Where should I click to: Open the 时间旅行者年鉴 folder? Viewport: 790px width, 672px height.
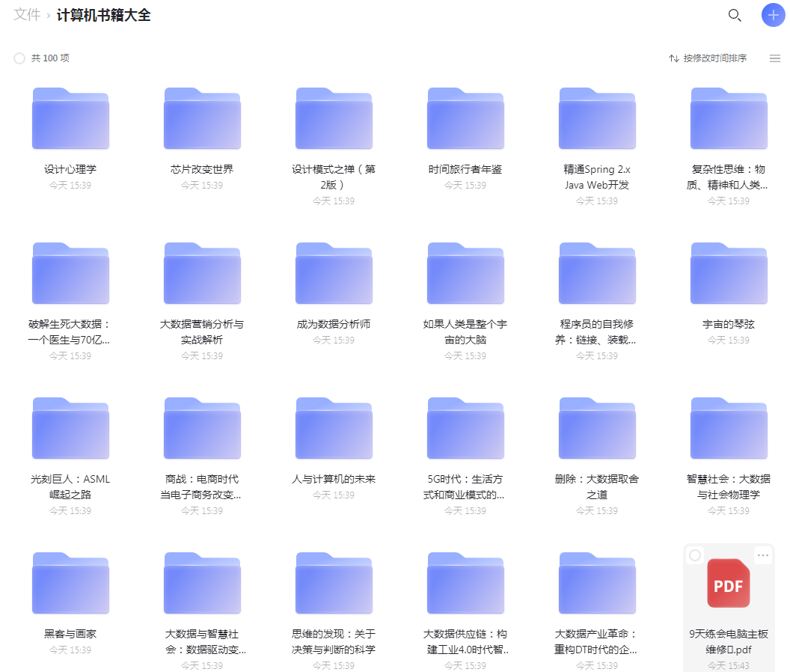[x=465, y=119]
